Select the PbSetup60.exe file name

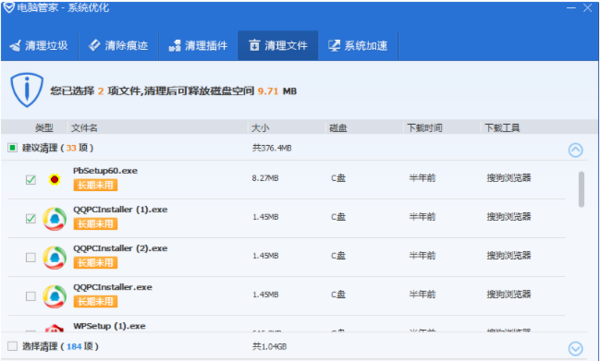click(105, 171)
